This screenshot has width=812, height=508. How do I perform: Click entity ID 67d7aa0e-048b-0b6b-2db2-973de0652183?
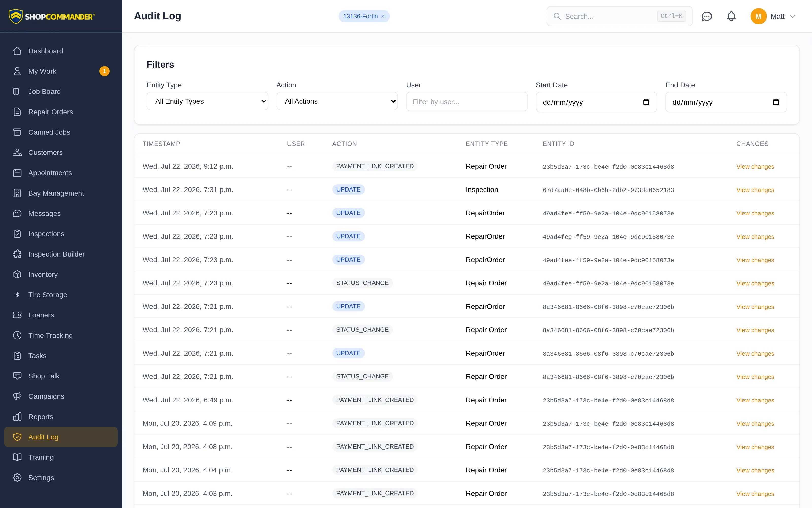[x=608, y=190]
